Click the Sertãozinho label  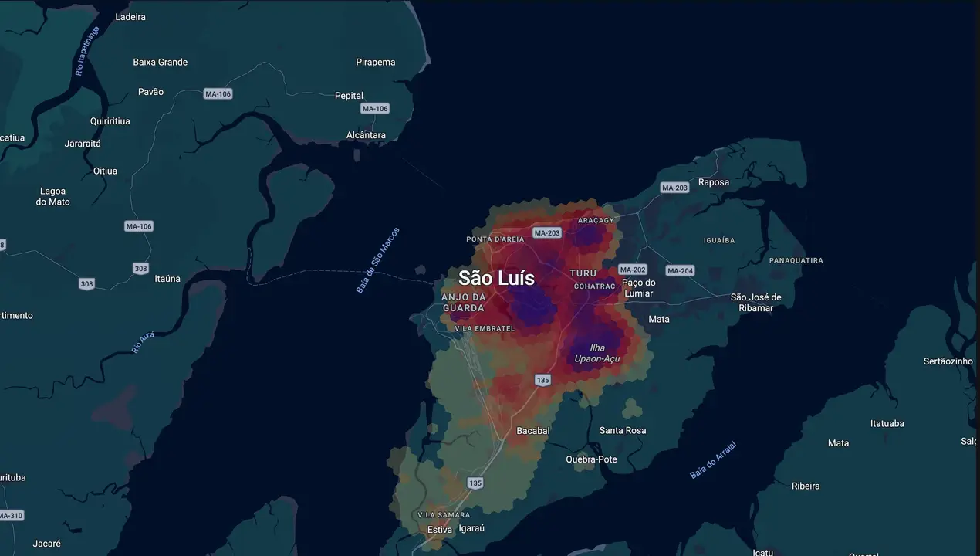(948, 361)
